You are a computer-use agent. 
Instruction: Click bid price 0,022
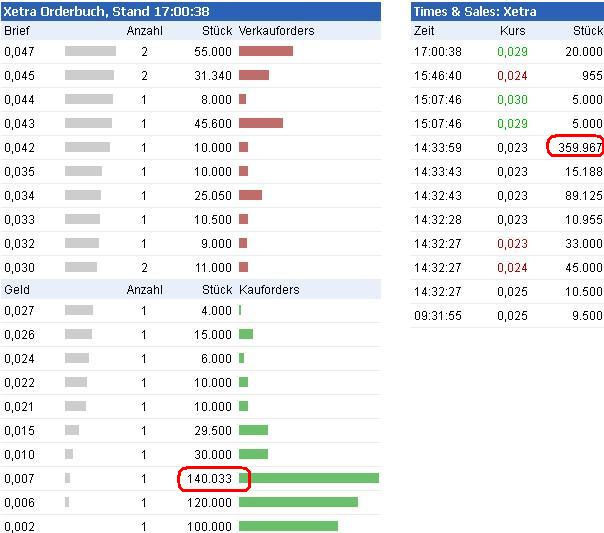19,382
